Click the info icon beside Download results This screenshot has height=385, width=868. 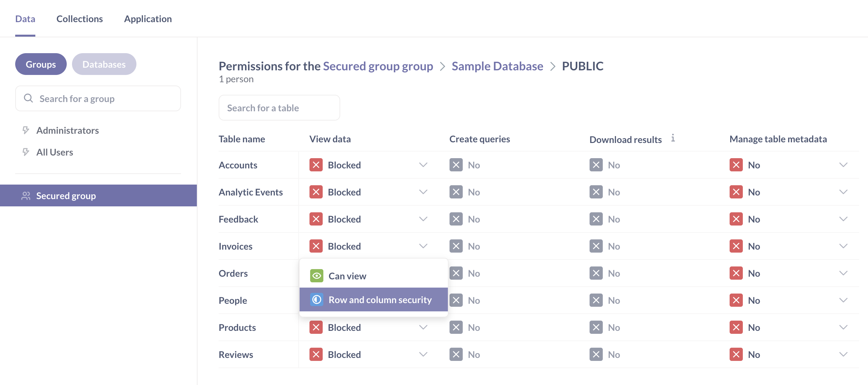coord(672,138)
